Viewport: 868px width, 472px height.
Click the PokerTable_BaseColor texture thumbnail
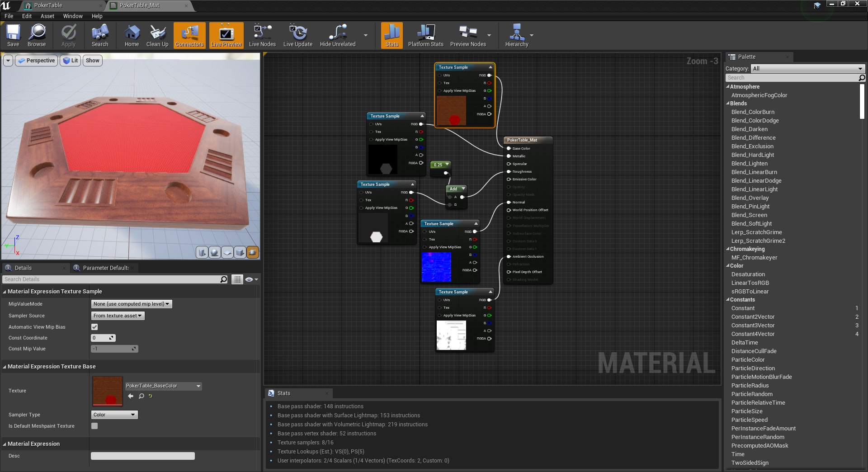(x=108, y=391)
